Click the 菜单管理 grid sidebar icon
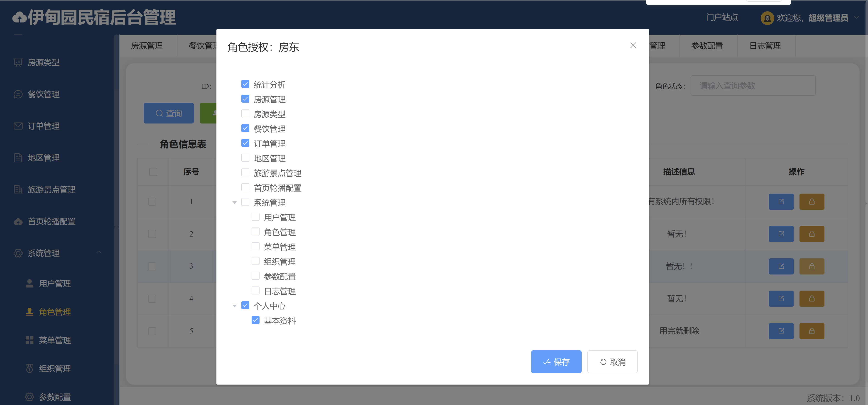Screen dimensions: 868x405 29,340
